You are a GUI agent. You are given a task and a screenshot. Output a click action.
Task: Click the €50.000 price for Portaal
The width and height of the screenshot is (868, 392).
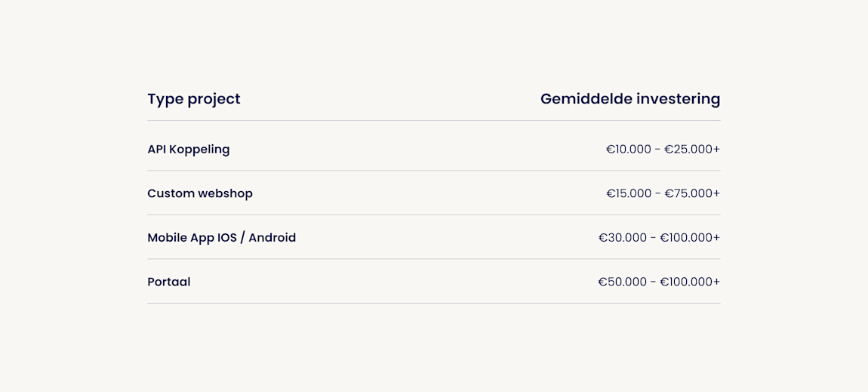point(622,282)
